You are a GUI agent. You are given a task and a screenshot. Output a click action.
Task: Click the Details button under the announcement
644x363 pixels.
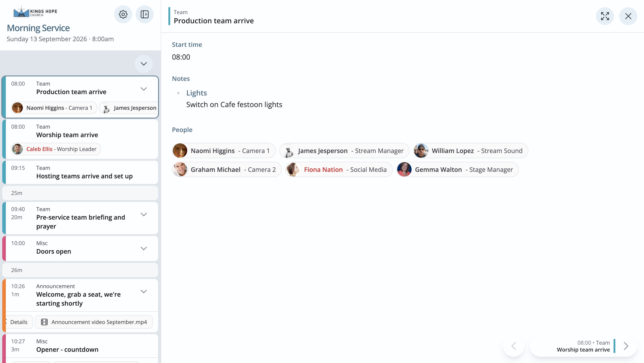point(19,322)
